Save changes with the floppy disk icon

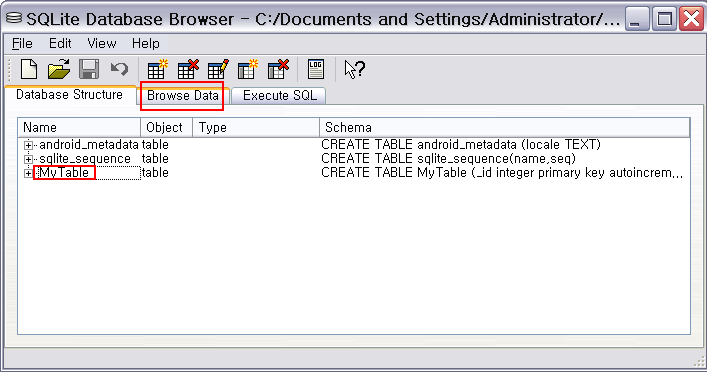[x=89, y=69]
